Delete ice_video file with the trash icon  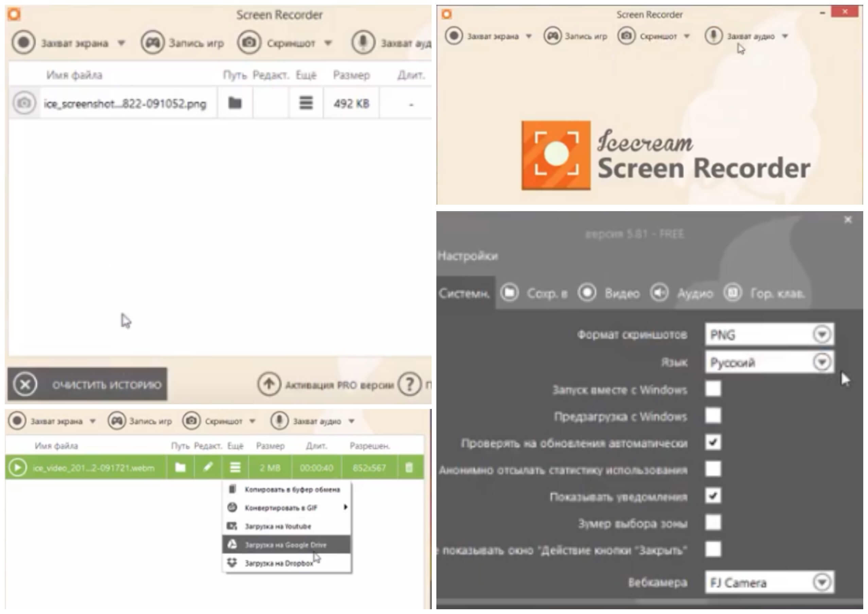click(x=409, y=468)
